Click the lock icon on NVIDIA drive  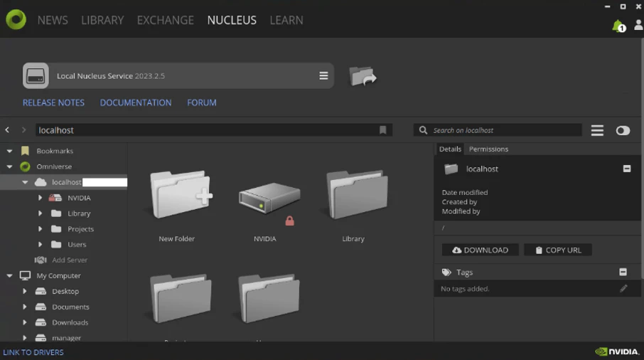(289, 221)
